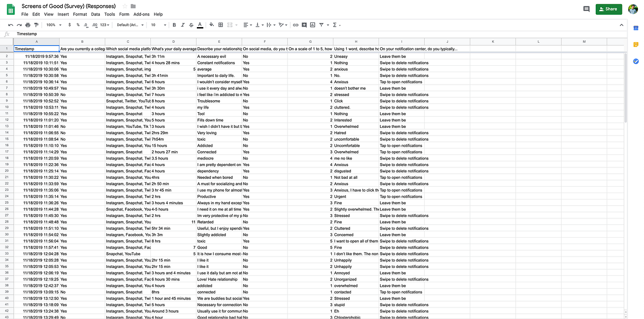This screenshot has height=319, width=644.
Task: Toggle Strikethrough formatting
Action: coord(191,25)
